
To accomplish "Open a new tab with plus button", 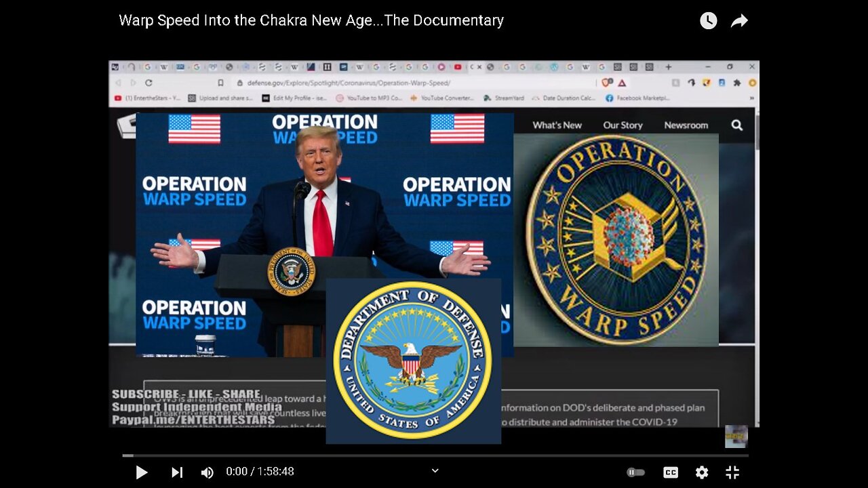I will point(668,67).
